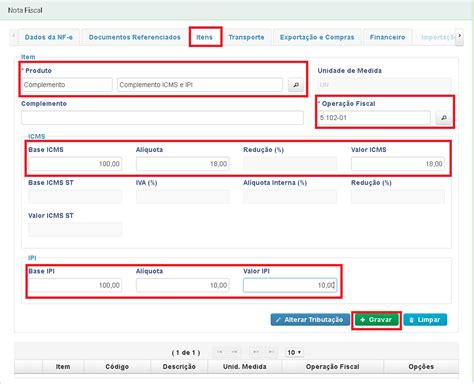Screen dimensions: 474x384
Task: Open the Transporte tab
Action: [246, 37]
